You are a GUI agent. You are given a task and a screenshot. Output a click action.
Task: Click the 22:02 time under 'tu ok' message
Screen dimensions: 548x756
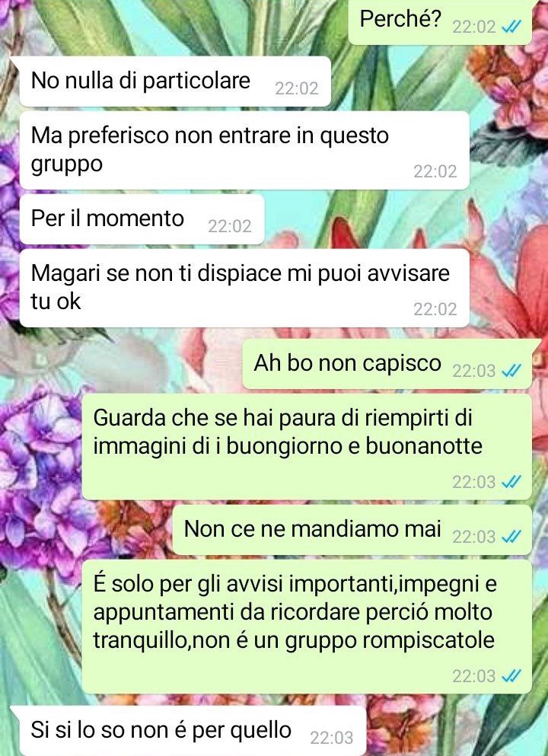[x=435, y=309]
